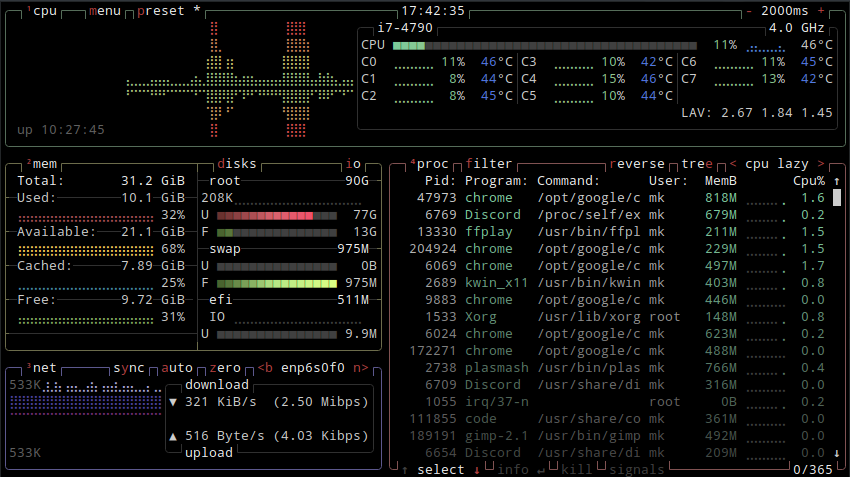Click the root disk used bar
The width and height of the screenshot is (850, 477).
[x=277, y=215]
